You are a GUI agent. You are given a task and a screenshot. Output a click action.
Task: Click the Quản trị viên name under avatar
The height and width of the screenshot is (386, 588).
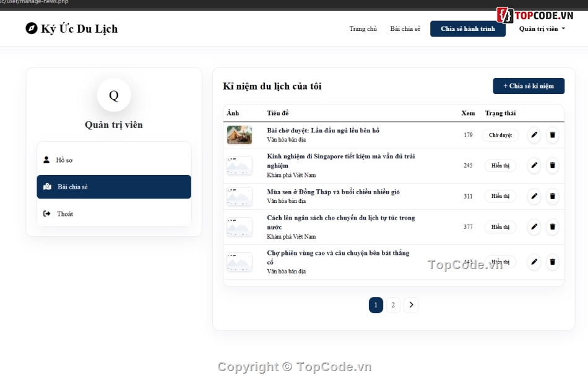click(x=114, y=125)
